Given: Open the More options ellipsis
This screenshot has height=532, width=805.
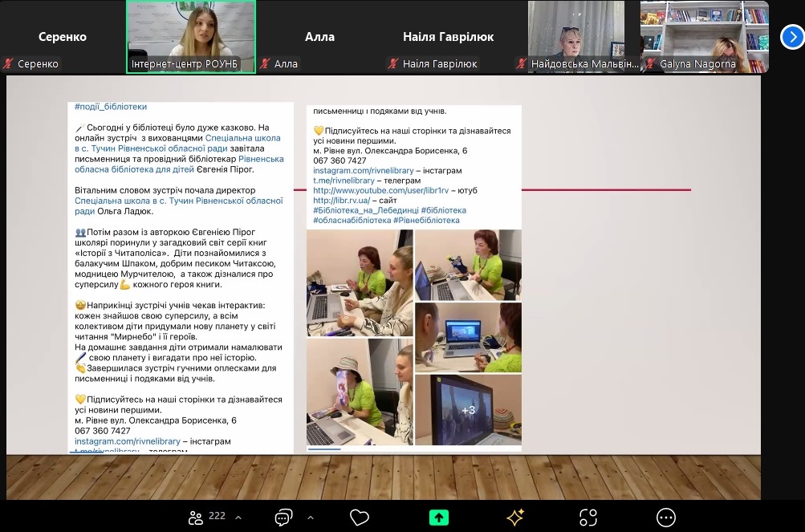Looking at the screenshot, I should tap(665, 518).
